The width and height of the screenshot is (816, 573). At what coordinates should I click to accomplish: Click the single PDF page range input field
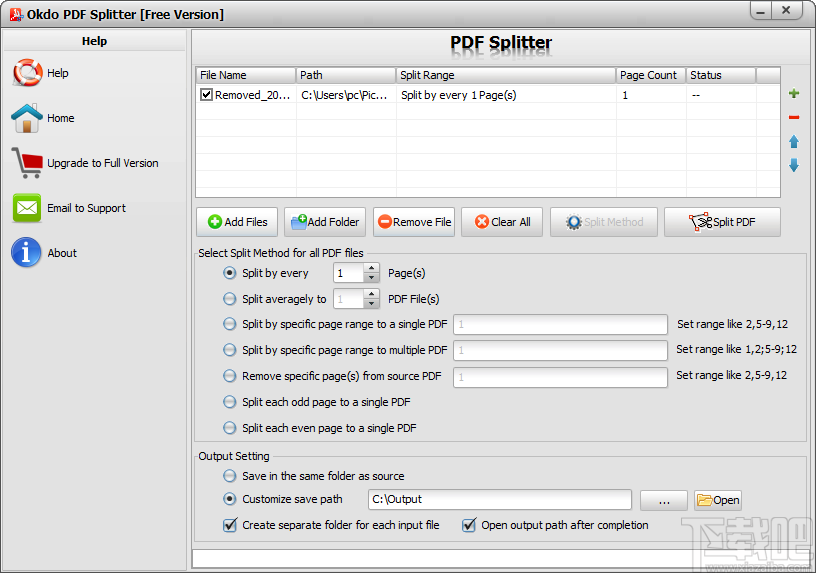(560, 324)
